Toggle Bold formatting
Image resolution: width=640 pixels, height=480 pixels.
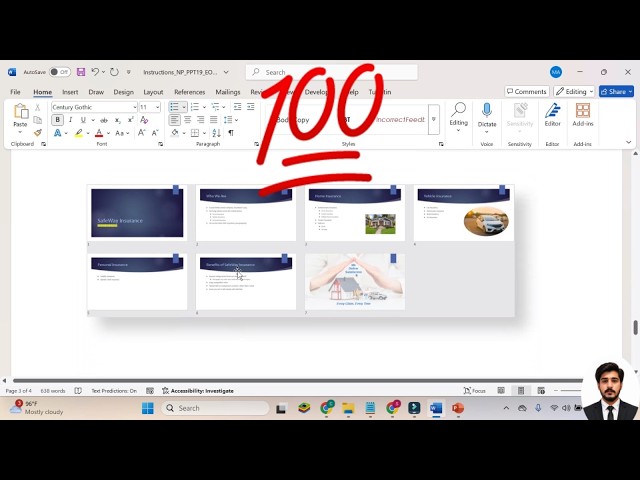click(58, 120)
